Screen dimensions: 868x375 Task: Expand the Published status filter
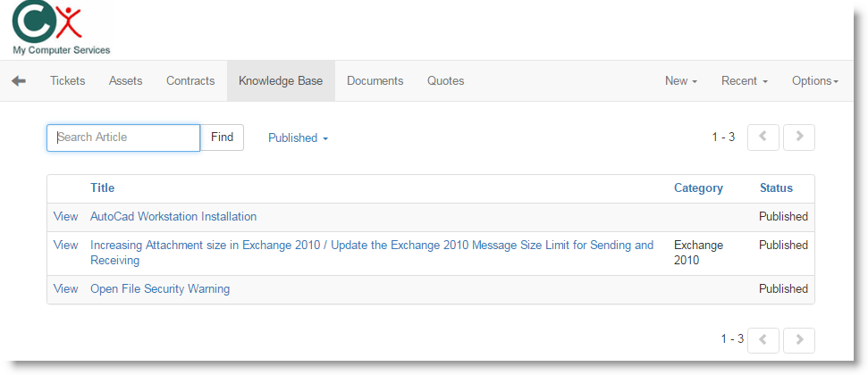pos(298,138)
